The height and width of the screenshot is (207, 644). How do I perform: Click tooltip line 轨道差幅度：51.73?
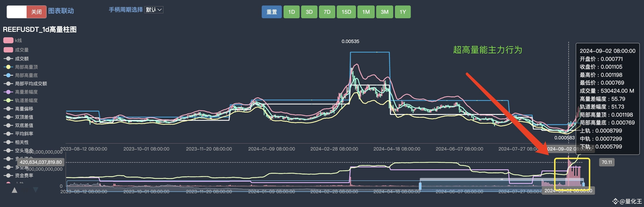pos(602,107)
